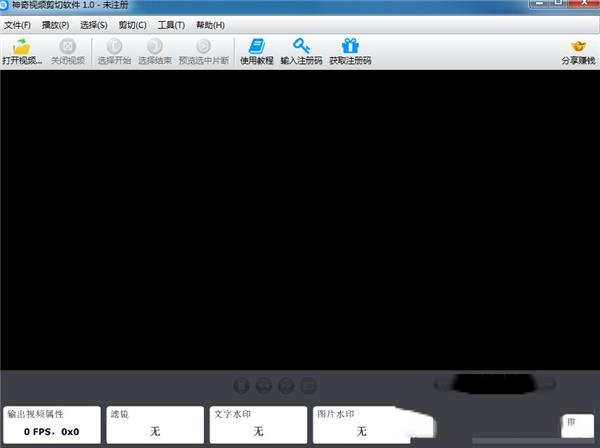Screen dimensions: 600x448
Task: Click the 输出视频属性 panel
Action: pyautogui.click(x=52, y=424)
